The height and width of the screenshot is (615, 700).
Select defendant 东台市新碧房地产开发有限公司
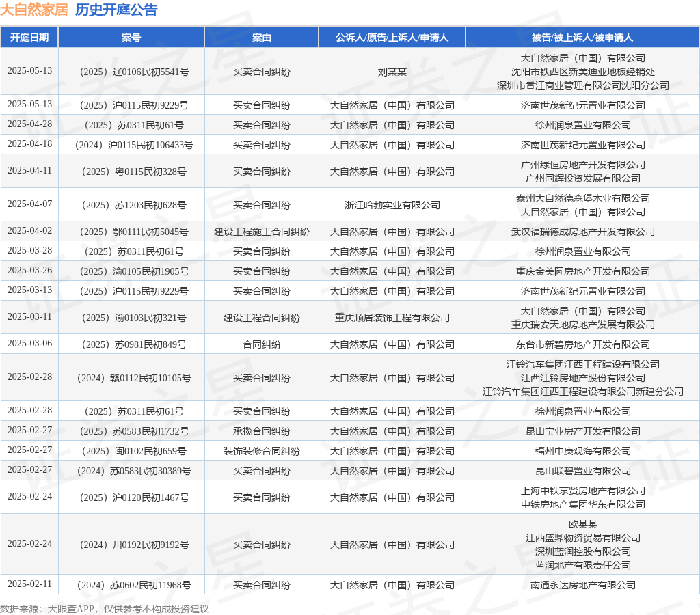tap(582, 344)
